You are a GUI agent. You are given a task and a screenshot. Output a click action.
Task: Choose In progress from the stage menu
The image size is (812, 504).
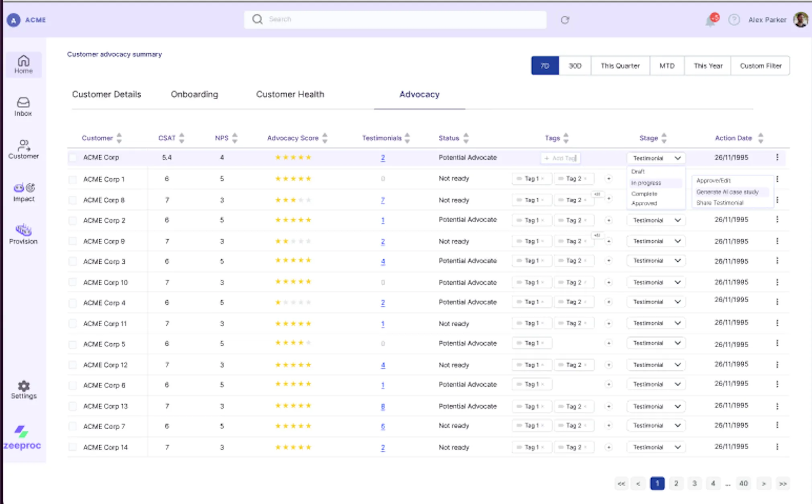pos(646,183)
